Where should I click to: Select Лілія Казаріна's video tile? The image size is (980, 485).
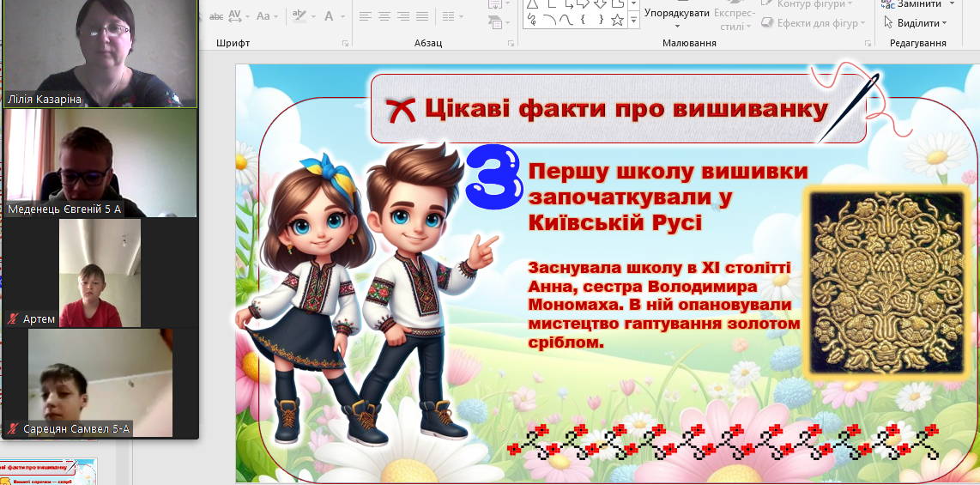pos(100,52)
